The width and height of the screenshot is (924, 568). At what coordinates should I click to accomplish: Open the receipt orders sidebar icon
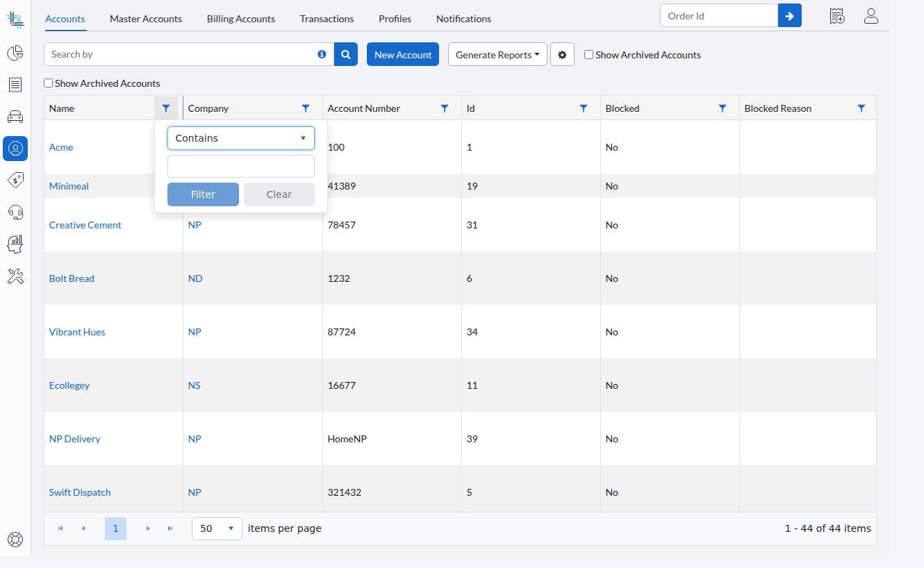[x=15, y=85]
